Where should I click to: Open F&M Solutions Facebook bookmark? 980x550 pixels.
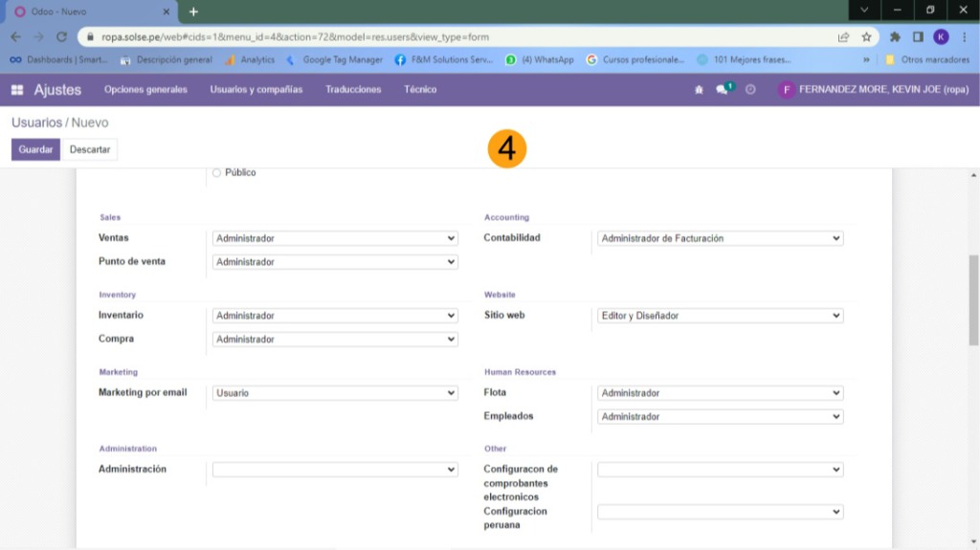click(x=444, y=60)
